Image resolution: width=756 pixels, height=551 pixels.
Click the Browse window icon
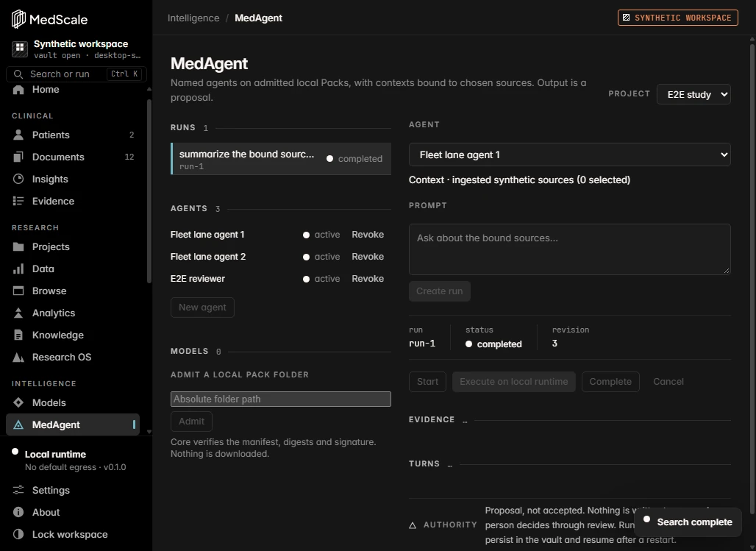[18, 291]
